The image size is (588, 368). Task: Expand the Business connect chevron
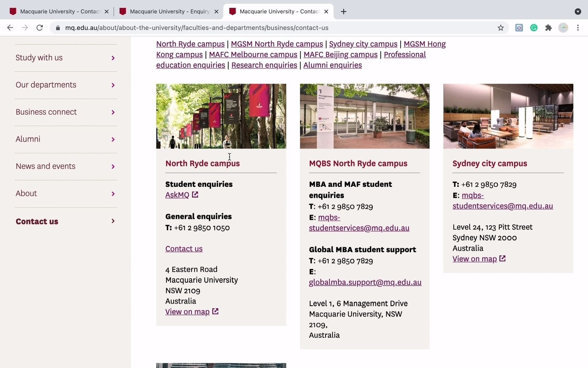coord(113,112)
